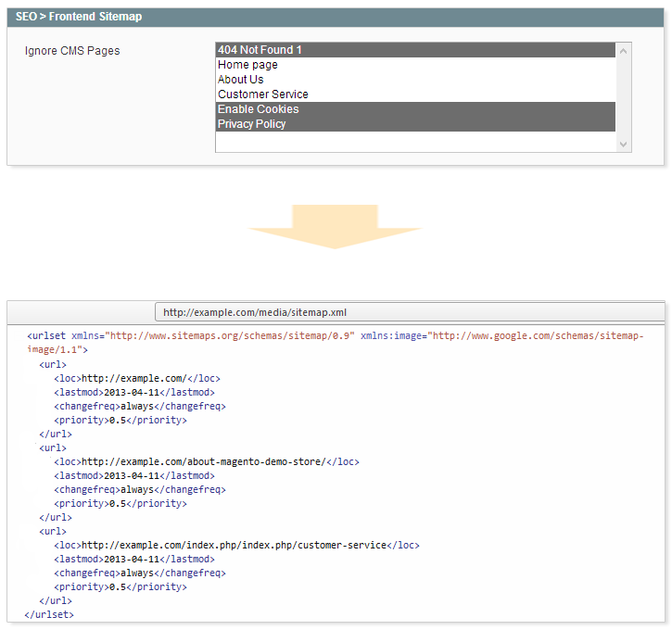
Task: Pick 'Customer Service' in the CMS pages list
Action: point(263,94)
